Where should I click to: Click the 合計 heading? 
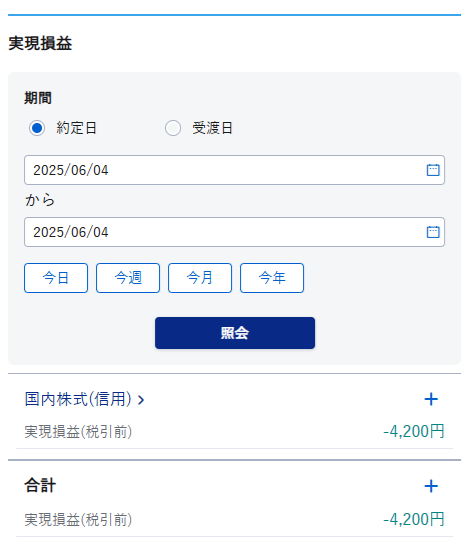(x=40, y=485)
